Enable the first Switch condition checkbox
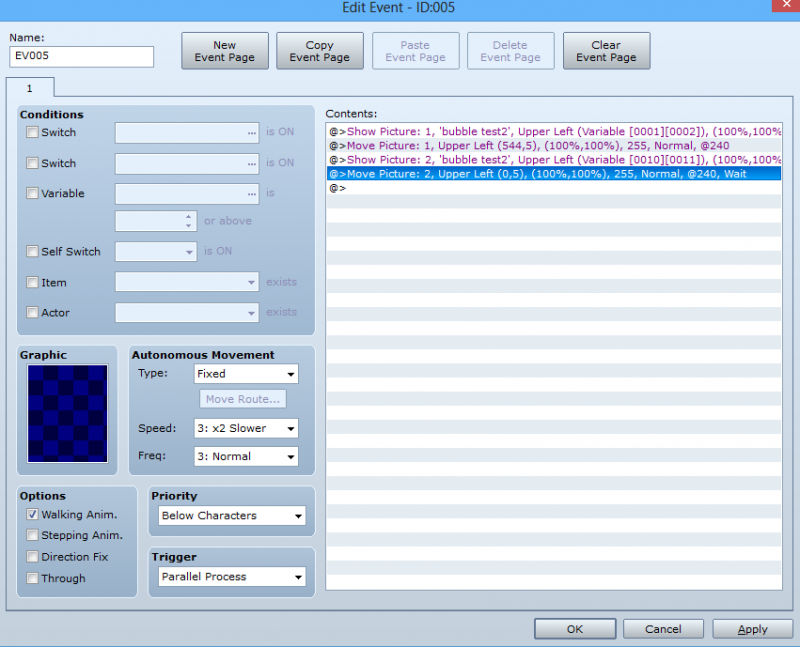Image resolution: width=800 pixels, height=647 pixels. [32, 132]
